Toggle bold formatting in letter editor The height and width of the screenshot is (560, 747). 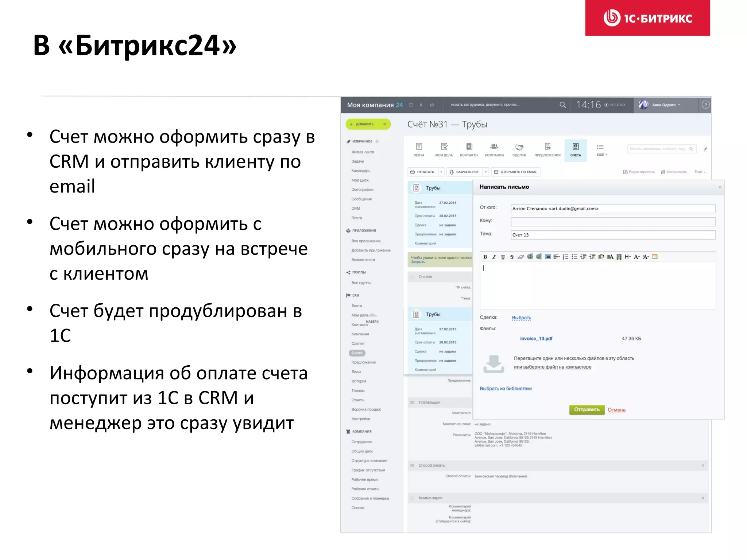485,257
